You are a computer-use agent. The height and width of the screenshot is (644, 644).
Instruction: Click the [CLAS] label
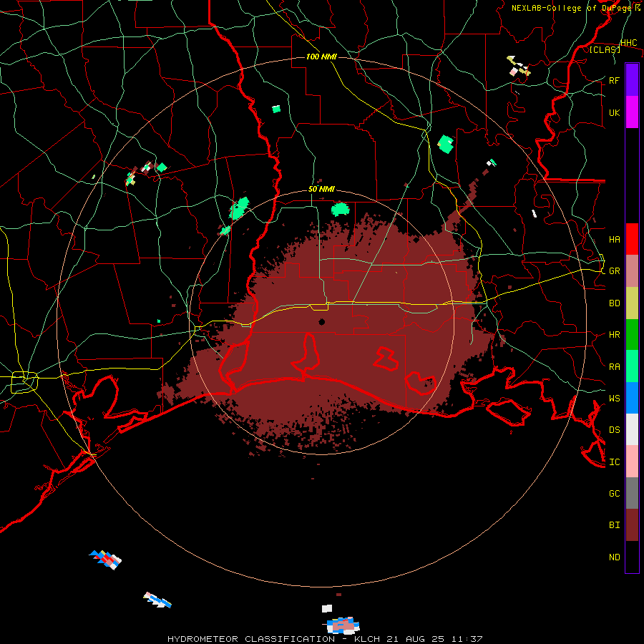[x=605, y=49]
